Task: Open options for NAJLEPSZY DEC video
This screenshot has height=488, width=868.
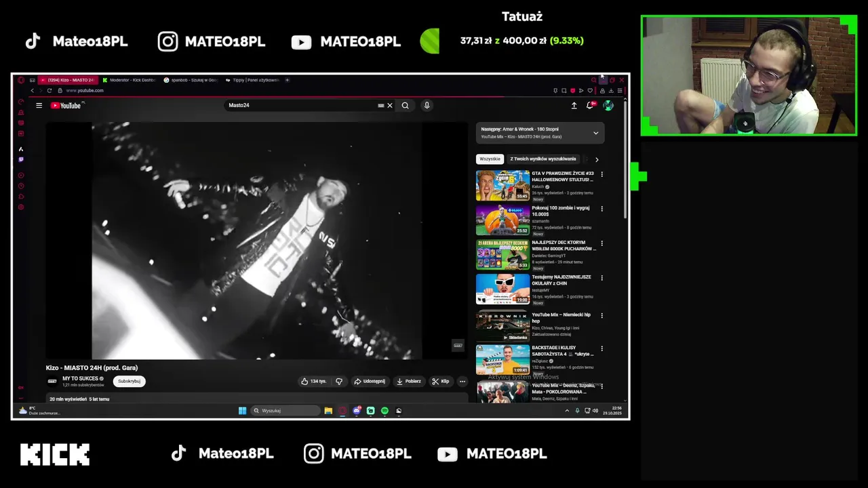Action: (x=601, y=243)
